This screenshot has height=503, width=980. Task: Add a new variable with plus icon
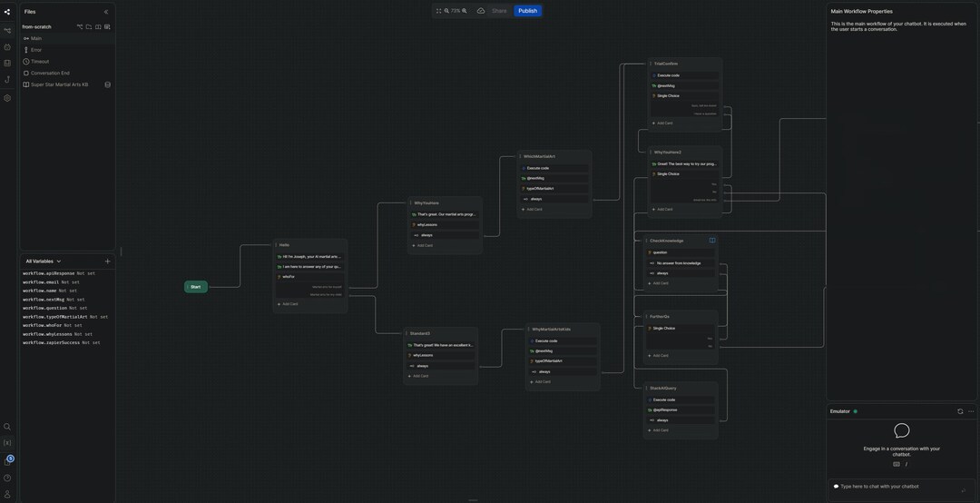click(x=107, y=261)
